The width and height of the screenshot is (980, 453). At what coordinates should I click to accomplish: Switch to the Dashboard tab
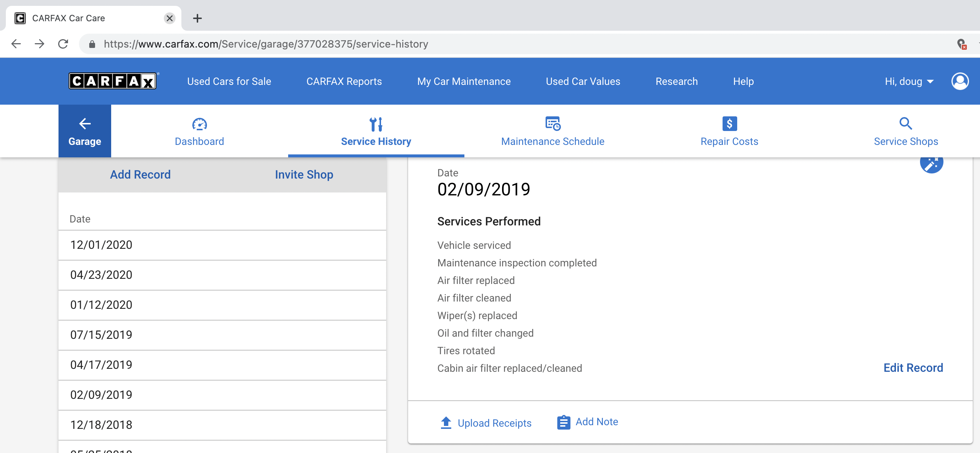199,131
